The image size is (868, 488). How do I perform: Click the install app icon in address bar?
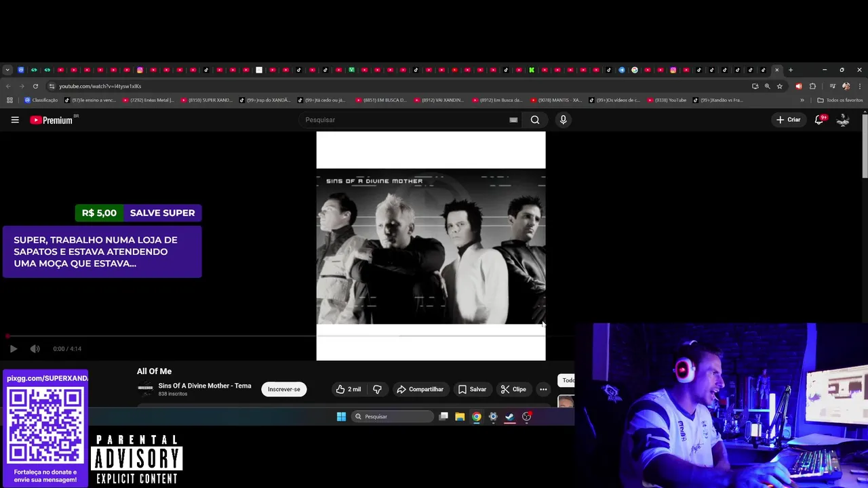755,86
